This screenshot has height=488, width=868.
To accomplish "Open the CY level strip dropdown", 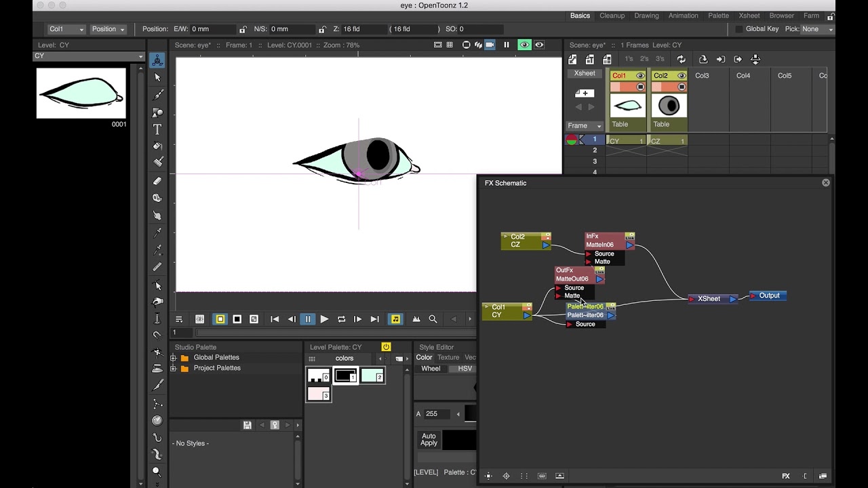I will tap(89, 56).
